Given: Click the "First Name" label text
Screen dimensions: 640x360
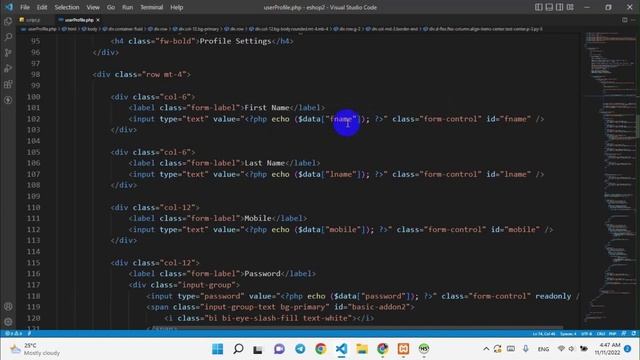Looking at the screenshot, I should pos(267,108).
